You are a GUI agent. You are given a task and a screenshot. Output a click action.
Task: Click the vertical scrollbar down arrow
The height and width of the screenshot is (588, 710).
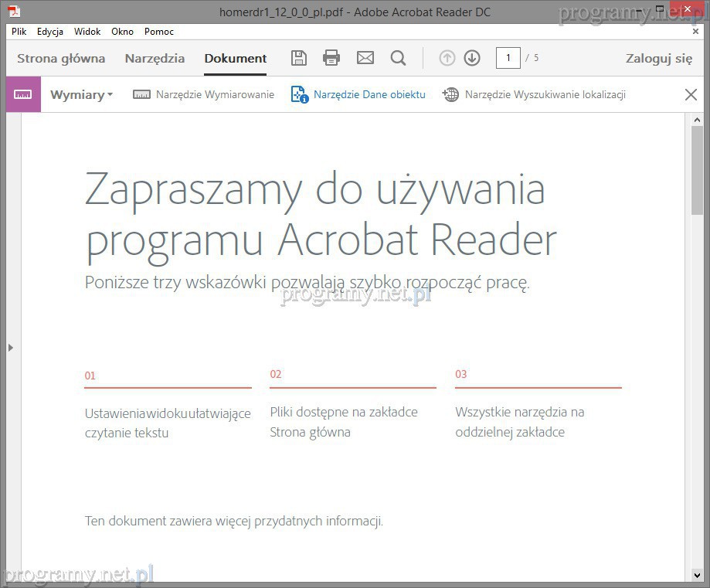point(697,575)
